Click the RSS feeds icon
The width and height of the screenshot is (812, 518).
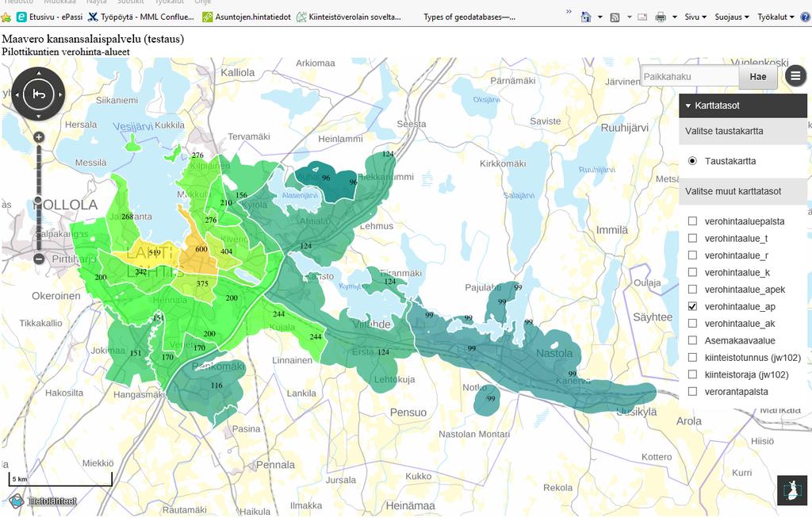pos(615,17)
